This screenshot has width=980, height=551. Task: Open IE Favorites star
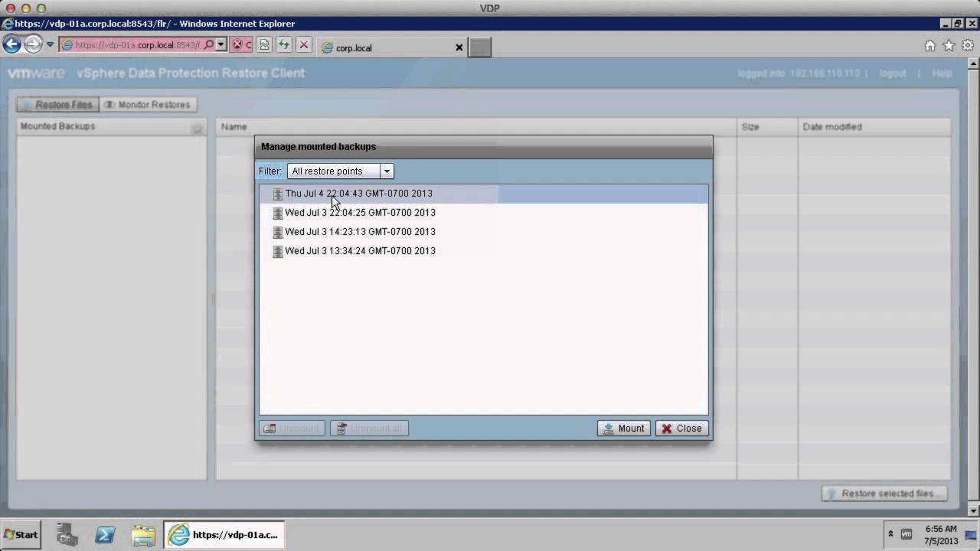point(949,46)
